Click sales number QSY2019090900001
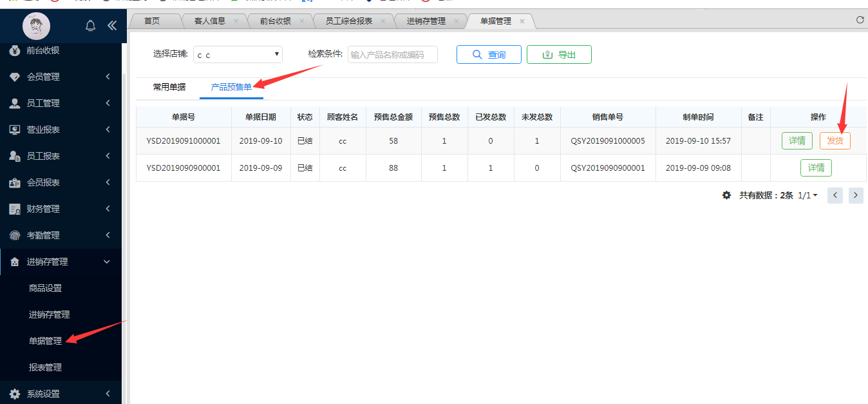Screen dimensions: 868x404 click(x=608, y=168)
